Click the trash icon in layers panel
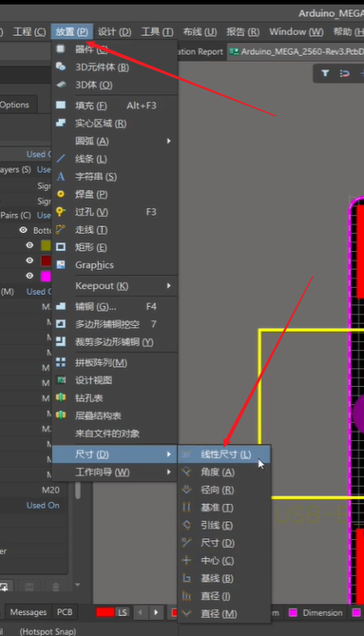Screen dimensions: 364x636 point(56,587)
